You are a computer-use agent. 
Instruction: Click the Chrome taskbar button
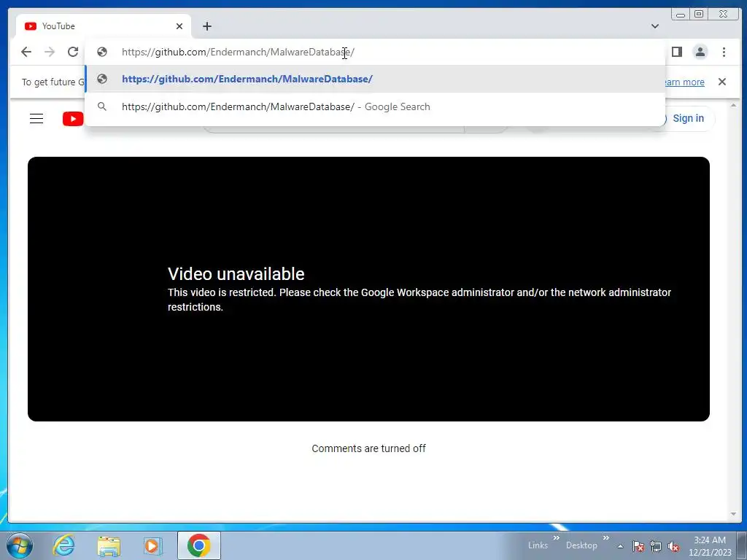(198, 545)
